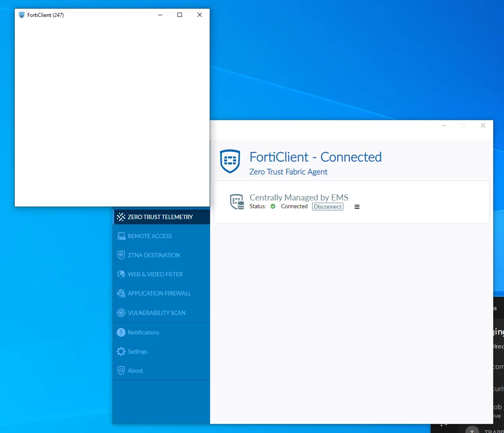Click the 'Status:' label
504x433 pixels.
(258, 206)
